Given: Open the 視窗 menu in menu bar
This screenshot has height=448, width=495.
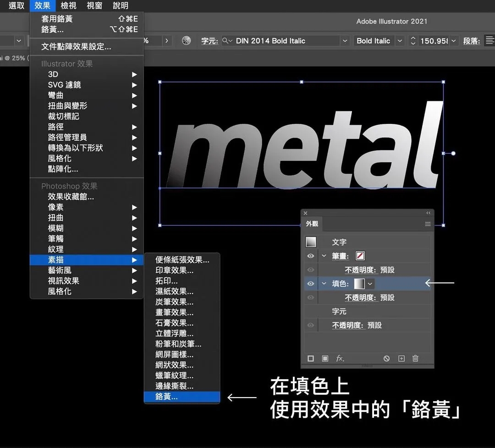Looking at the screenshot, I should [x=94, y=6].
